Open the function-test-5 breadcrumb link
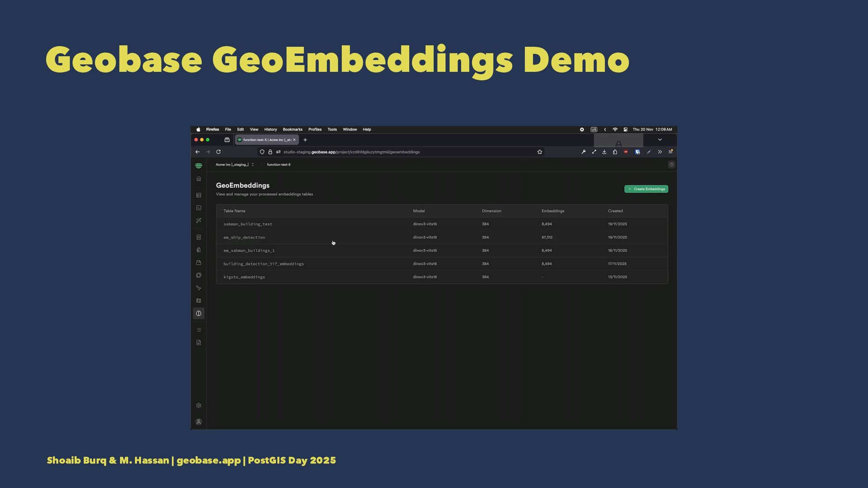The image size is (868, 488). [278, 165]
